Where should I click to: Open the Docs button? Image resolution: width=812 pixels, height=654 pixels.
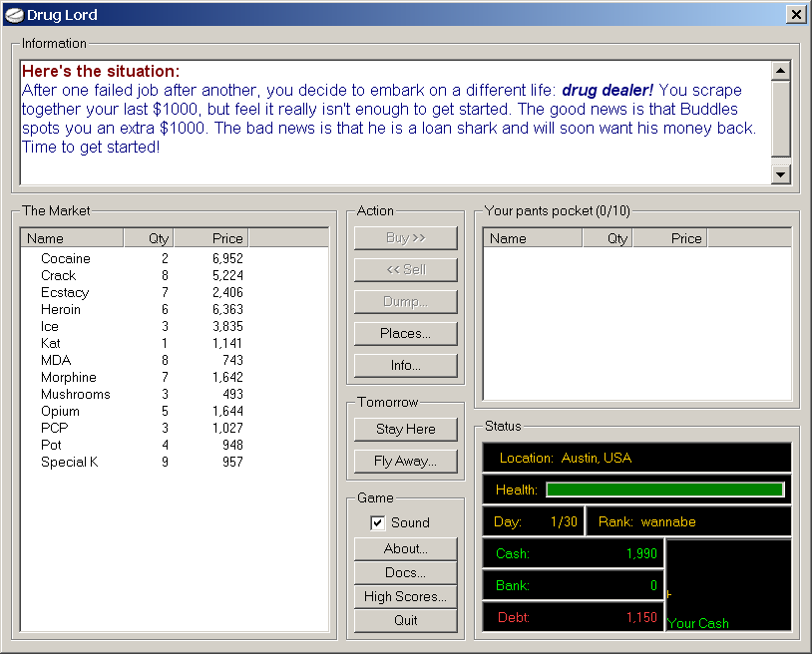[x=405, y=572]
